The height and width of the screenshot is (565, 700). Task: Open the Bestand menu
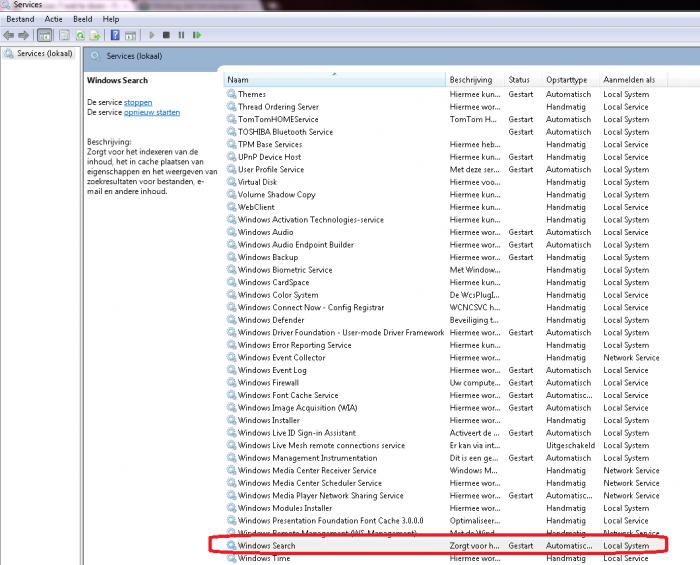(20, 19)
